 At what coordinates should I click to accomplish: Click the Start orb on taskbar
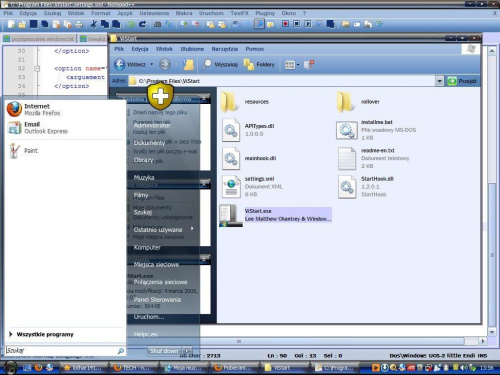click(10, 367)
